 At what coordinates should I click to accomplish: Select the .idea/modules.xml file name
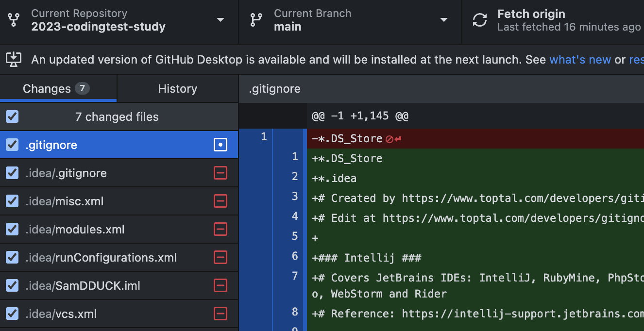point(75,230)
